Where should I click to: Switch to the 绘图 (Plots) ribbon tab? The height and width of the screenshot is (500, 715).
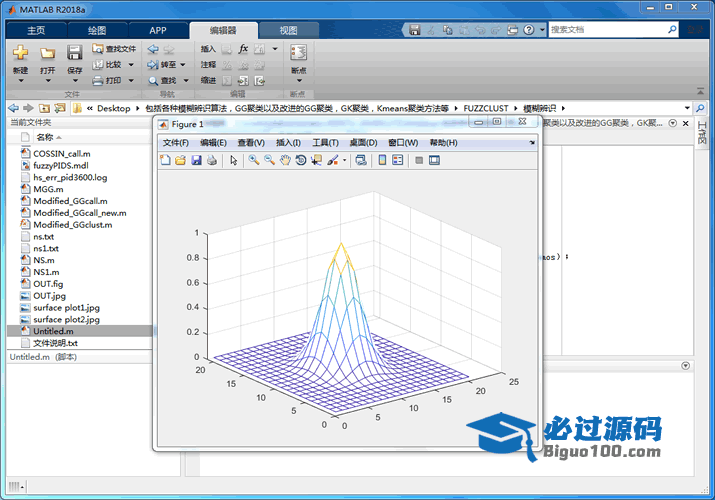click(96, 30)
